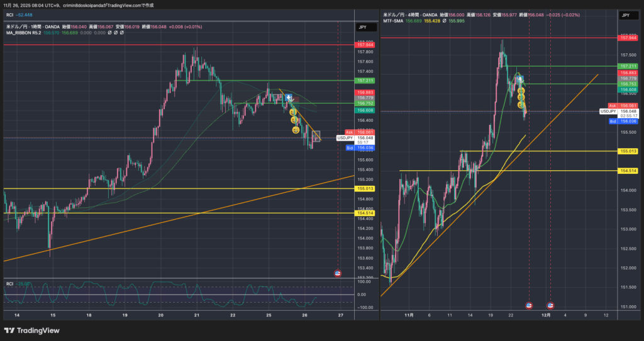Click green 157.211 price label on 1-hour chart
This screenshot has height=341, width=644.
[365, 80]
